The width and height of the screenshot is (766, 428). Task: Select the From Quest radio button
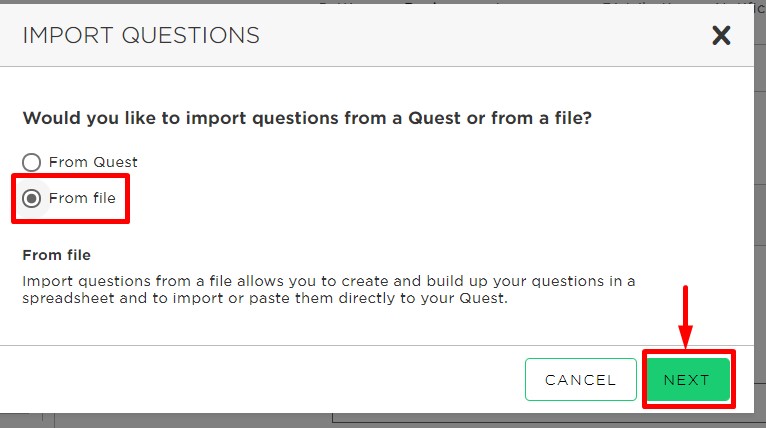(x=32, y=162)
